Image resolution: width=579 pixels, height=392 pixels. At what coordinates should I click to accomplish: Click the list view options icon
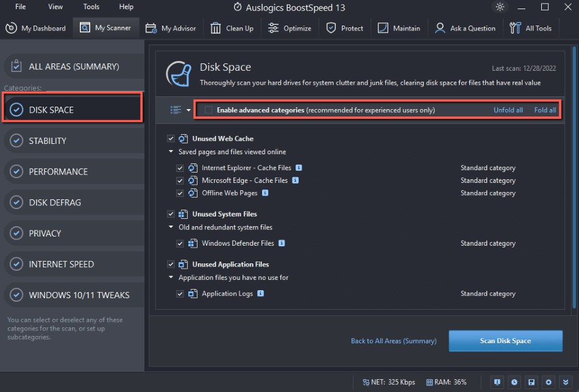[x=176, y=110]
